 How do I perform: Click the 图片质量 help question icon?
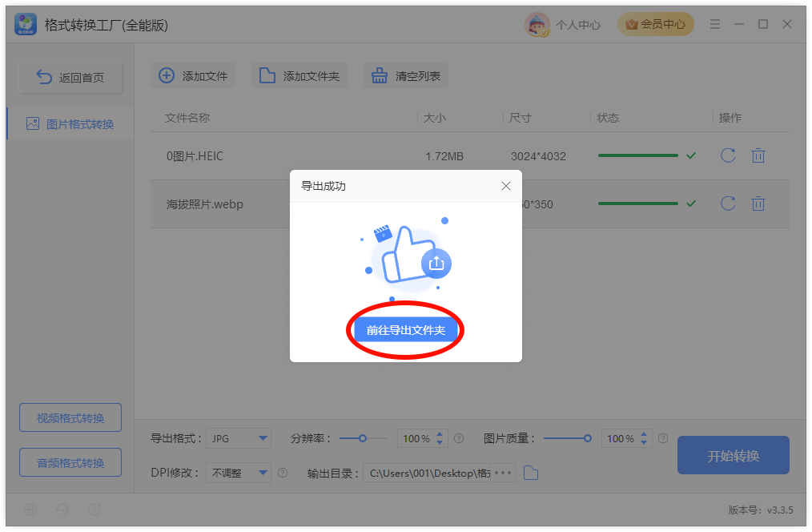click(x=663, y=439)
